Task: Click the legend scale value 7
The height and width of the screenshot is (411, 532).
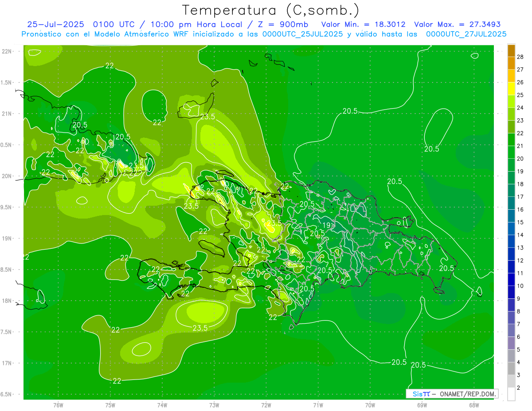Action: coord(519,324)
